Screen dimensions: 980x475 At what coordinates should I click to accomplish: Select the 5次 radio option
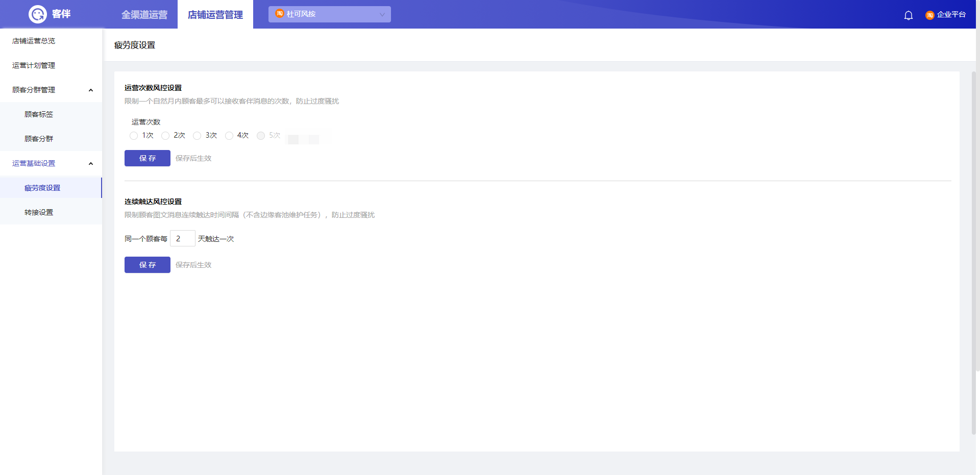click(261, 136)
